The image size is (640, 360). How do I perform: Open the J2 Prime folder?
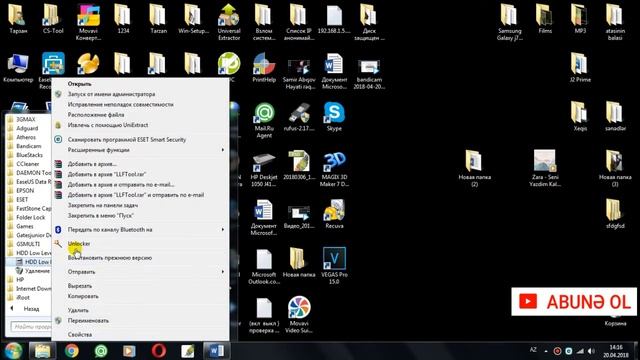point(580,68)
